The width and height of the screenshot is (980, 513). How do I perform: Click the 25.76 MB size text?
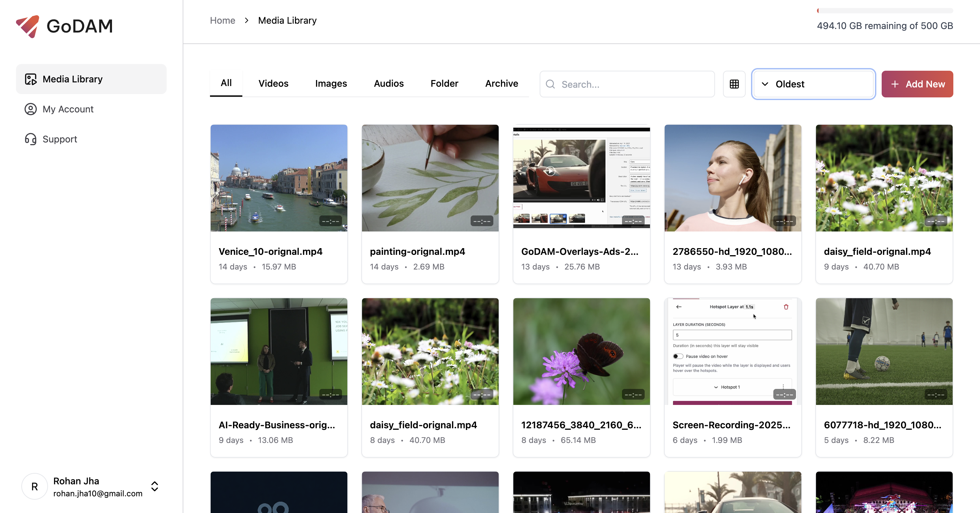(582, 267)
